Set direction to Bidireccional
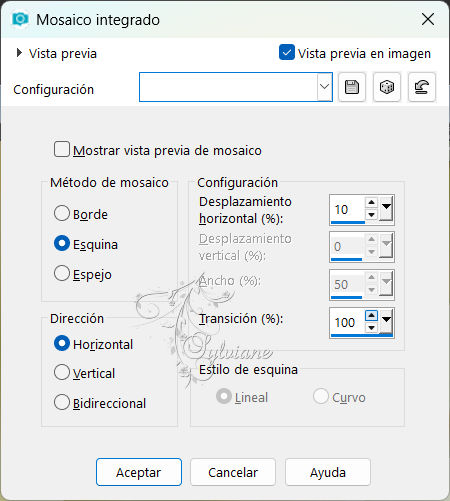 pos(62,402)
